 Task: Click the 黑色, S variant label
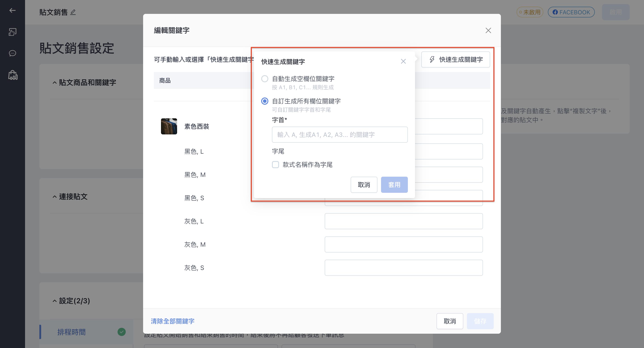coord(194,198)
